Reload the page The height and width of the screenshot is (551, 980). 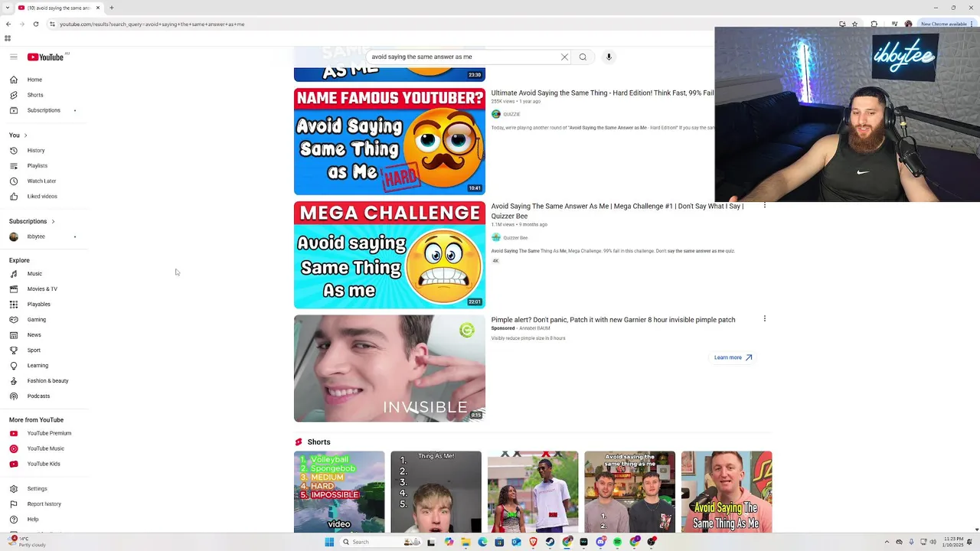click(x=35, y=24)
